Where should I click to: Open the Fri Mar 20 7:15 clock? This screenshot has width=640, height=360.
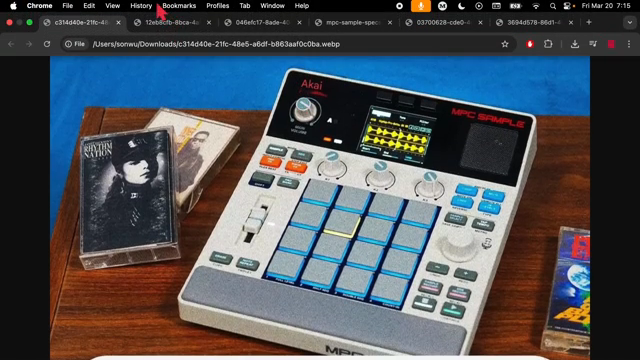606,6
